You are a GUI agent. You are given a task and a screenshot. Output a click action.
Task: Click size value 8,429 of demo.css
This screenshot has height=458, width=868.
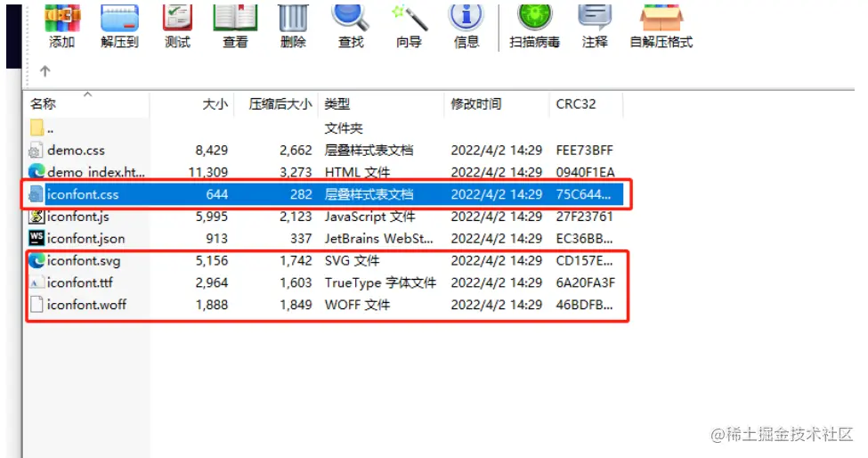(x=212, y=150)
